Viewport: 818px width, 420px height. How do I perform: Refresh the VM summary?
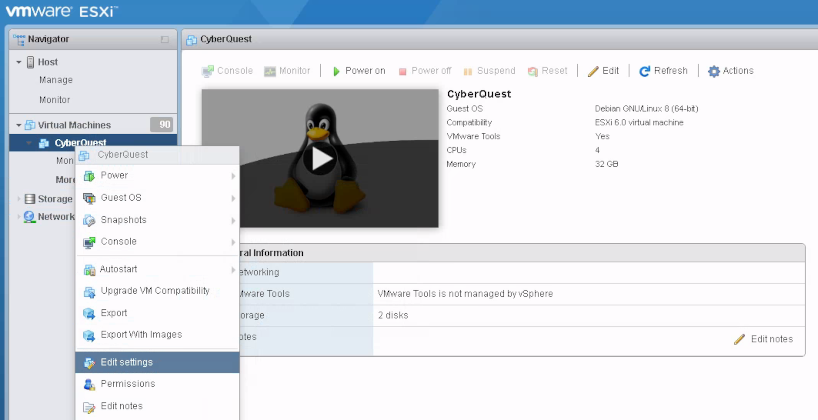point(664,71)
